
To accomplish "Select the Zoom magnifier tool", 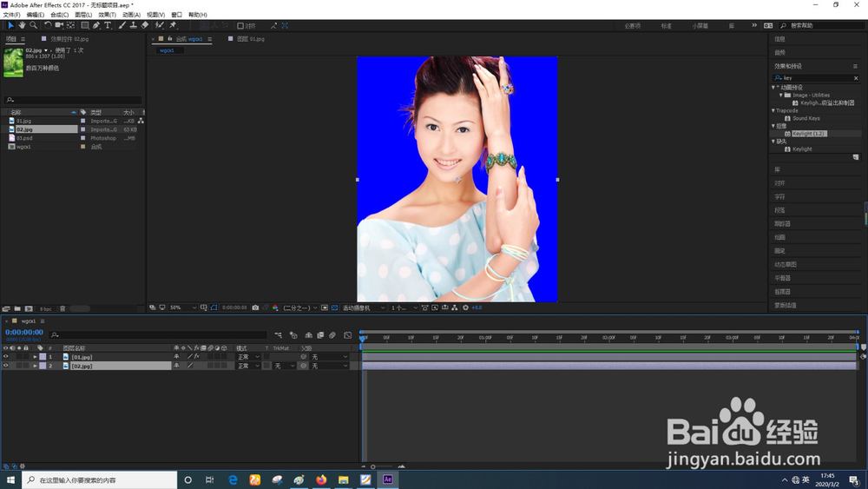I will [34, 25].
